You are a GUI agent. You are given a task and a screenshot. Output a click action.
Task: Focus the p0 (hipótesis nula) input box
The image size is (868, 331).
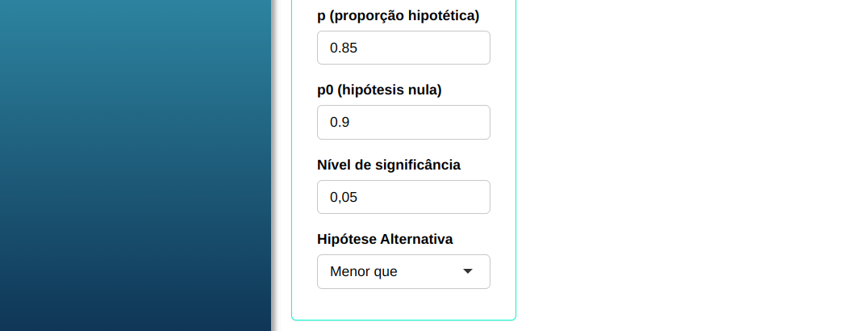[403, 122]
